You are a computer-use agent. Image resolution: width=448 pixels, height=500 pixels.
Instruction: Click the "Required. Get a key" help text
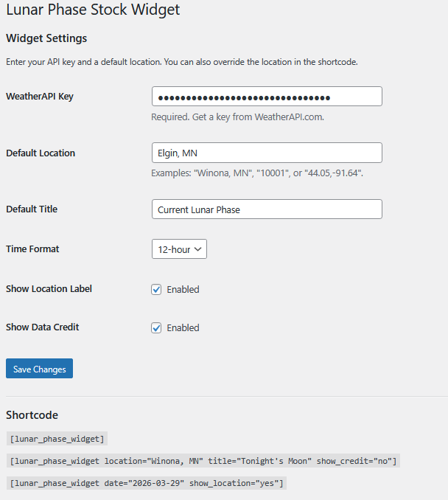[237, 117]
